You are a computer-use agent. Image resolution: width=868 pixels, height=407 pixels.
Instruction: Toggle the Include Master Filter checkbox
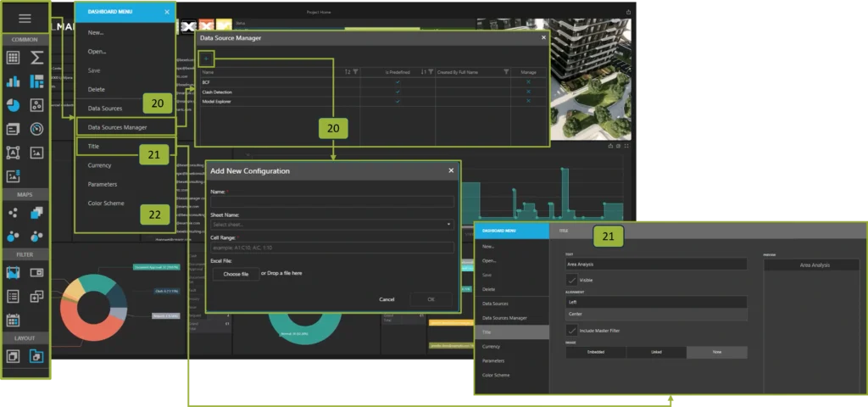coord(572,331)
